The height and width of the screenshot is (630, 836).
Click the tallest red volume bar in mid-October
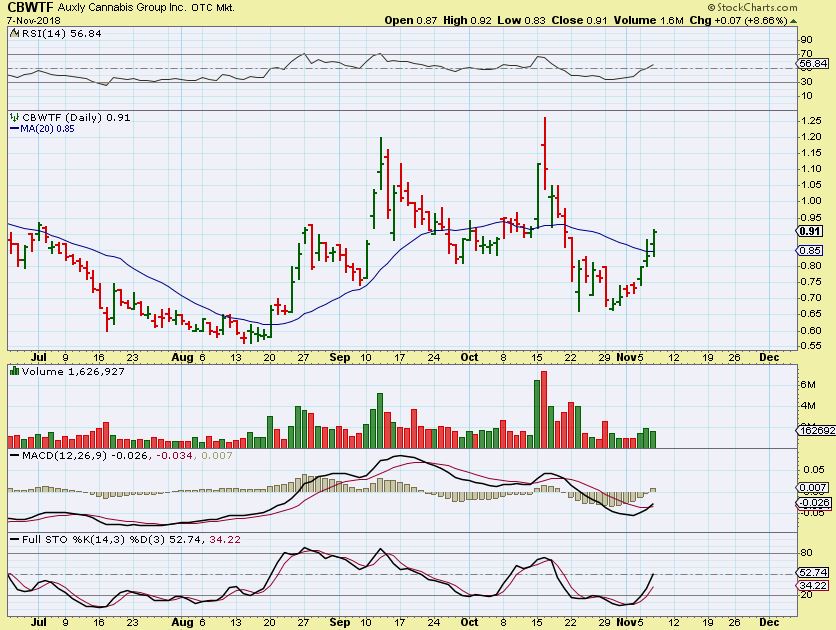[544, 409]
